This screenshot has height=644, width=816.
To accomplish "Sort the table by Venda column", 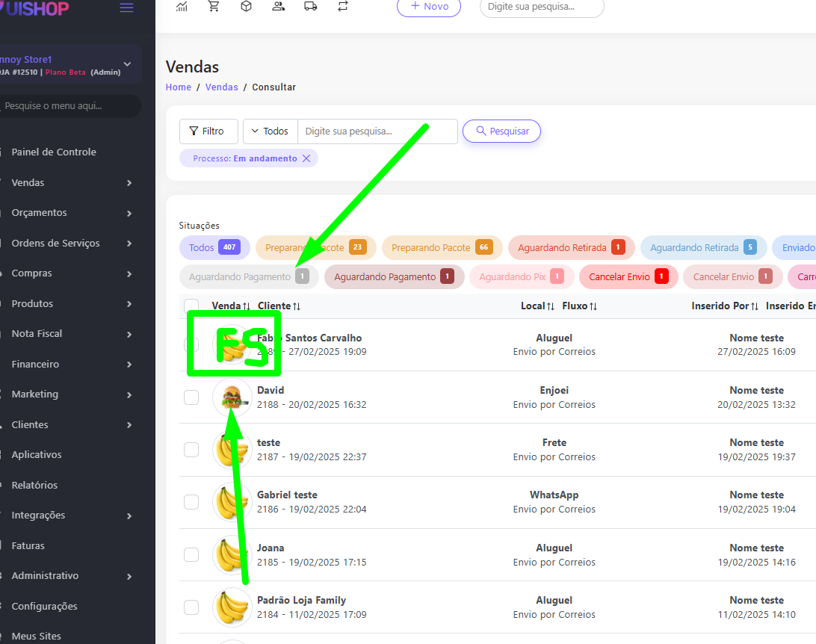I will [230, 306].
